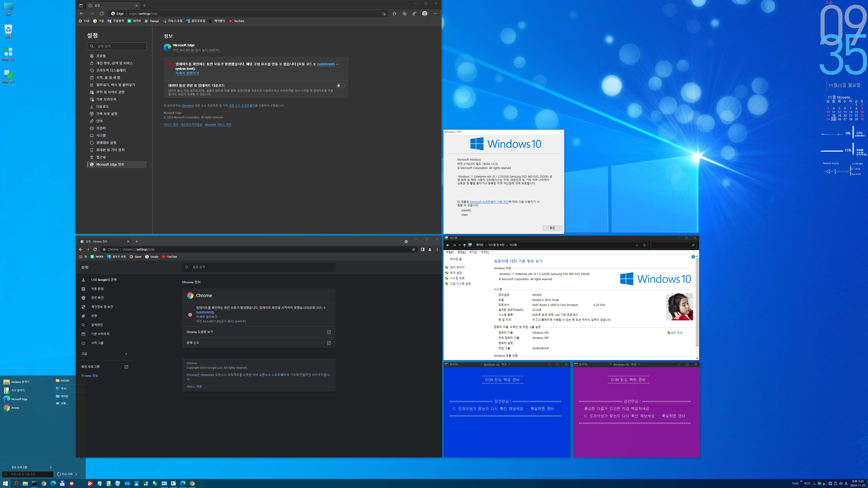Open Edge three-dot menu
Image resolution: width=868 pixels, height=488 pixels.
(x=435, y=14)
